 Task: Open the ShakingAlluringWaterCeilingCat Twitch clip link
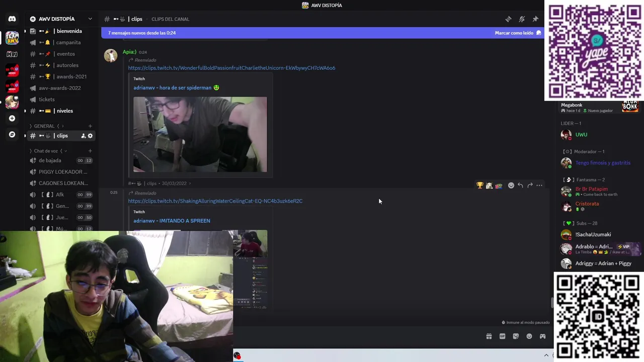pyautogui.click(x=215, y=201)
